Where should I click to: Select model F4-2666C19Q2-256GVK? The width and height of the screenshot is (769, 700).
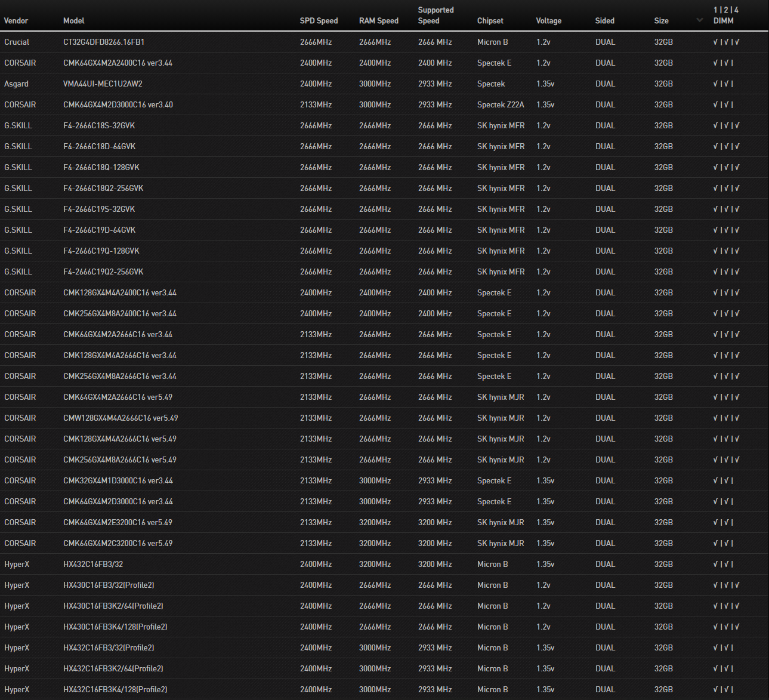[103, 272]
